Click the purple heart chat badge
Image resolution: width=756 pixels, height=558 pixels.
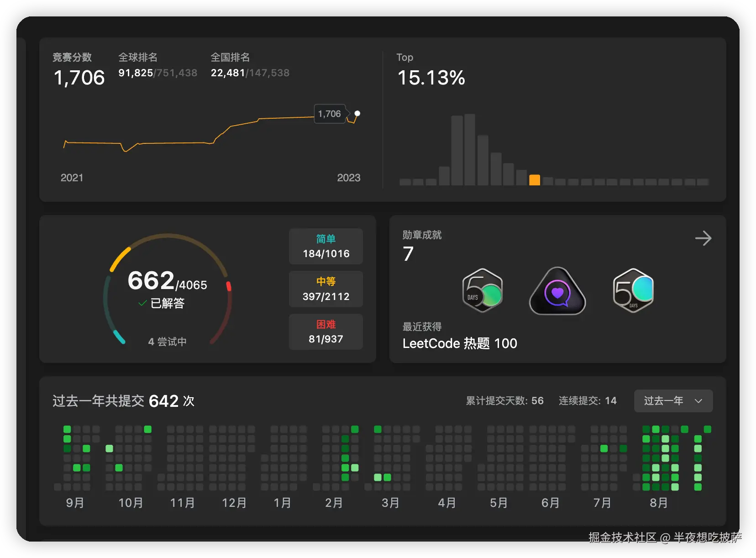557,292
